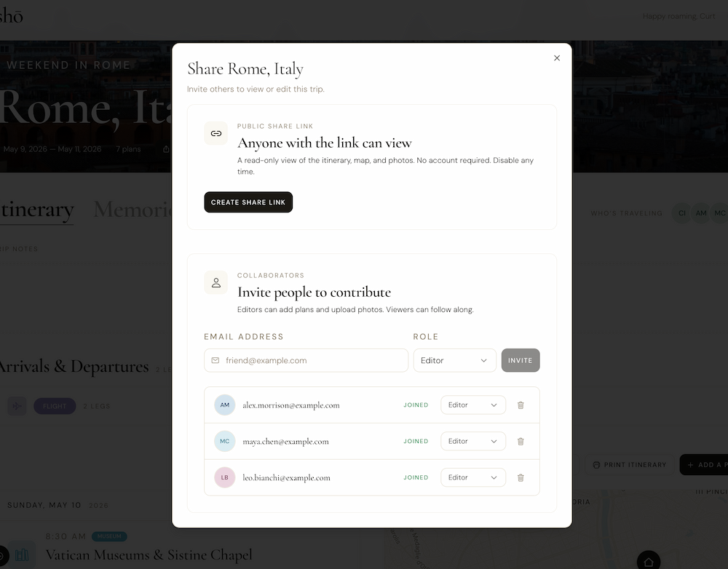Switch to the Itinerary tab
Viewport: 728px width, 569px height.
point(36,210)
